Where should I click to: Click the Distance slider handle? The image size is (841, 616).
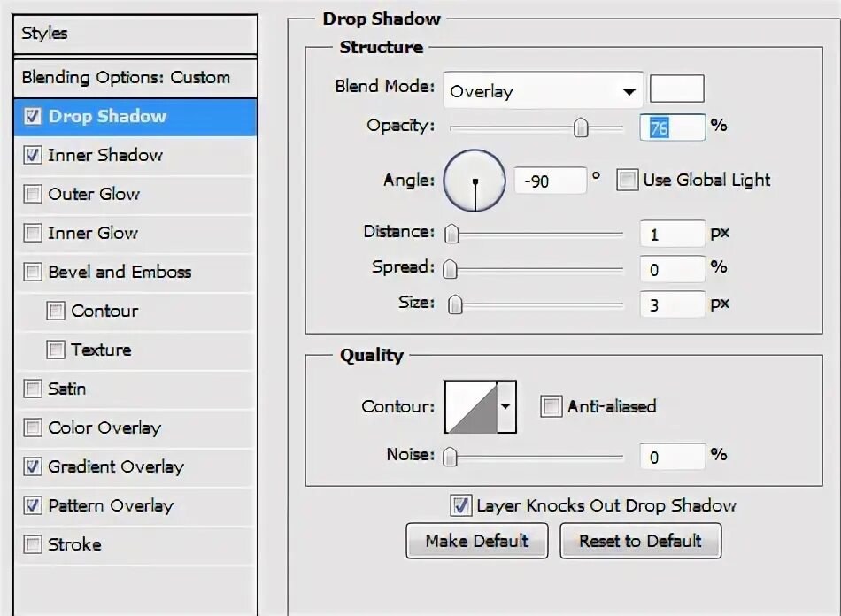(x=451, y=234)
